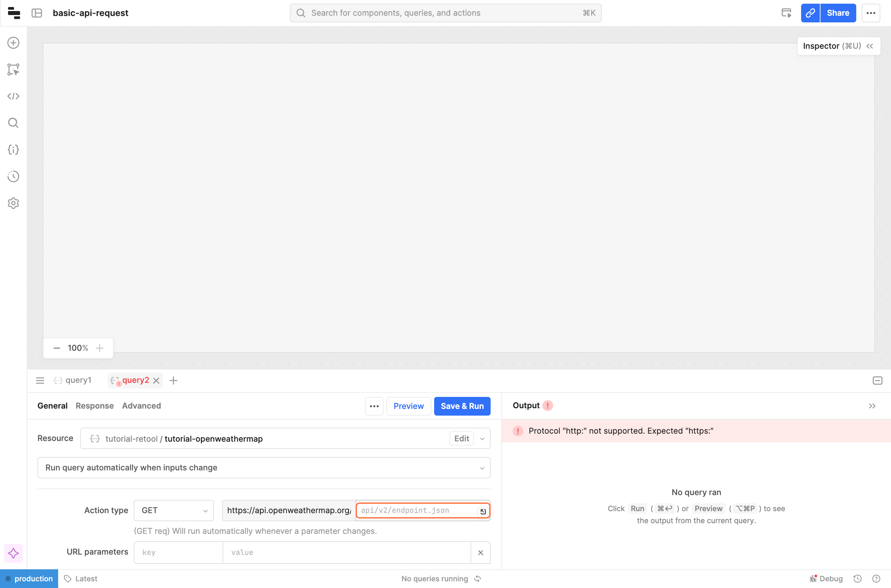Open App settings gear icon in sidebar
This screenshot has height=588, width=891.
(x=13, y=203)
